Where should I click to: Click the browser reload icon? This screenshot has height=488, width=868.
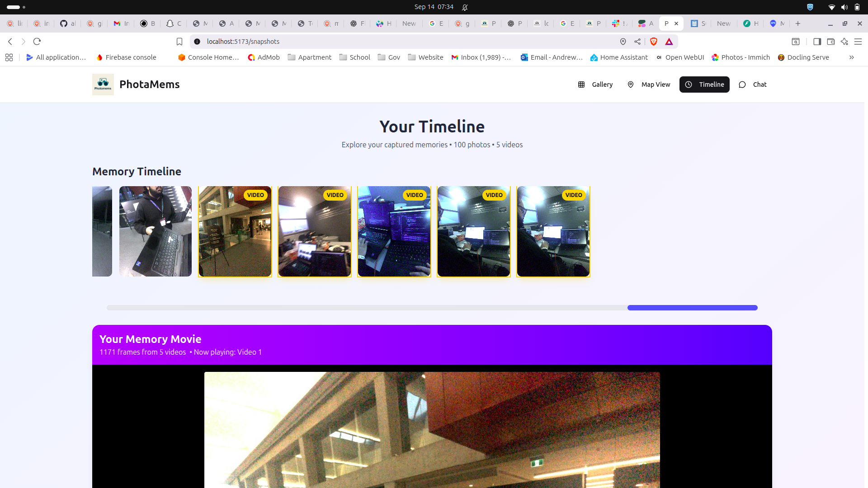(37, 42)
